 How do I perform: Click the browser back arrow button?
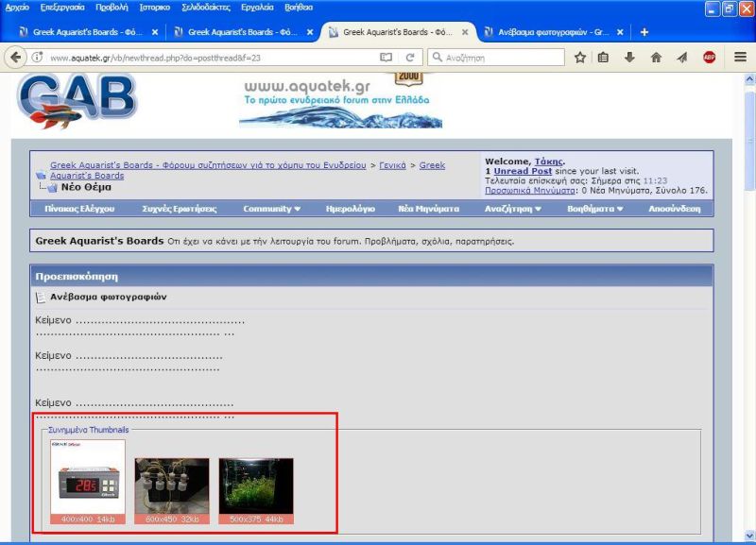(15, 57)
